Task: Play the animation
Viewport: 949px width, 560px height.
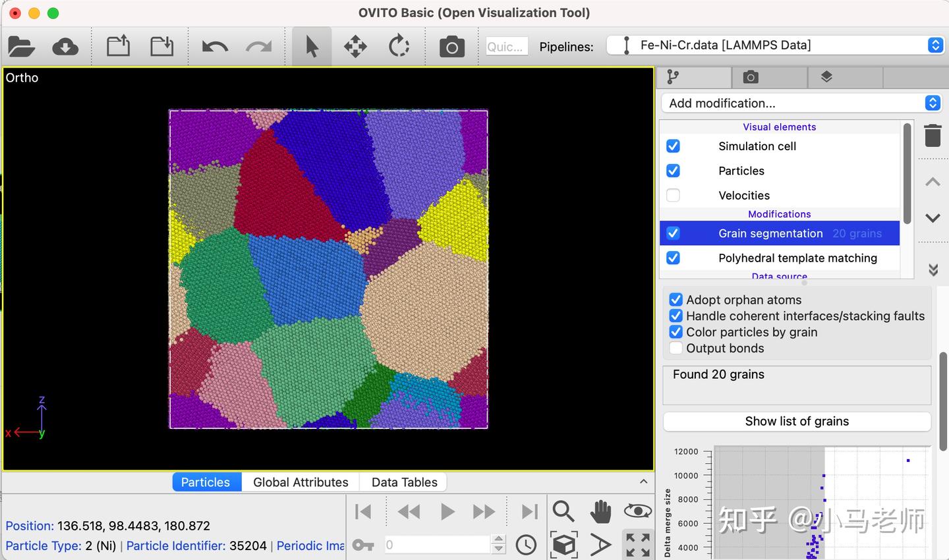Action: (x=447, y=512)
